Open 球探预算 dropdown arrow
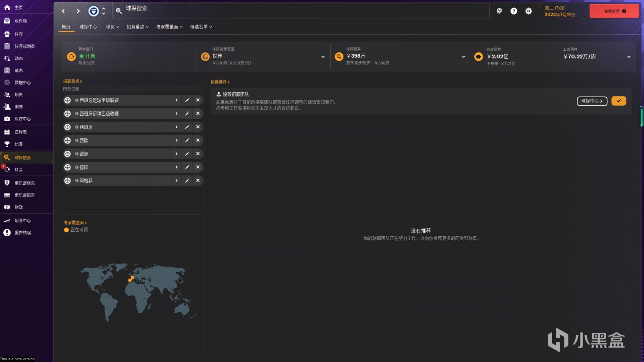Viewport: 644px width, 362px height. pyautogui.click(x=463, y=57)
